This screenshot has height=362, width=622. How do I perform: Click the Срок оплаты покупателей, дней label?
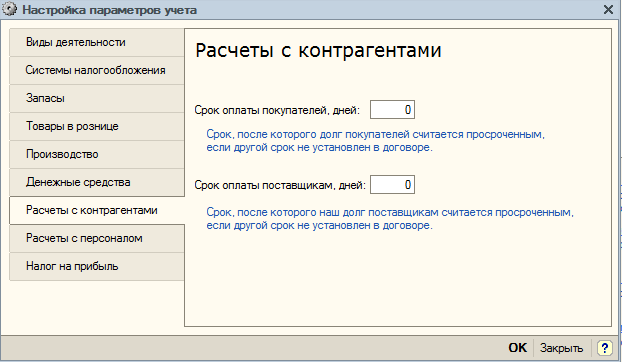coord(277,110)
